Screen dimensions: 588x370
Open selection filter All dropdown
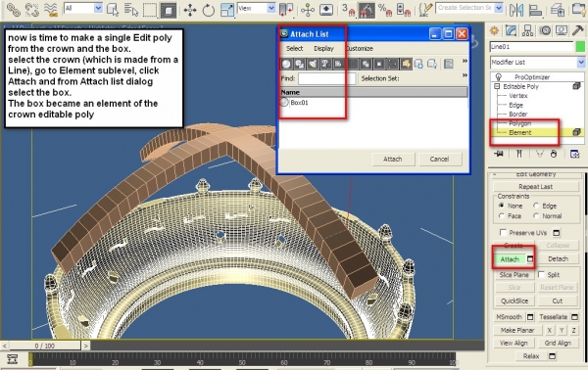[98, 8]
